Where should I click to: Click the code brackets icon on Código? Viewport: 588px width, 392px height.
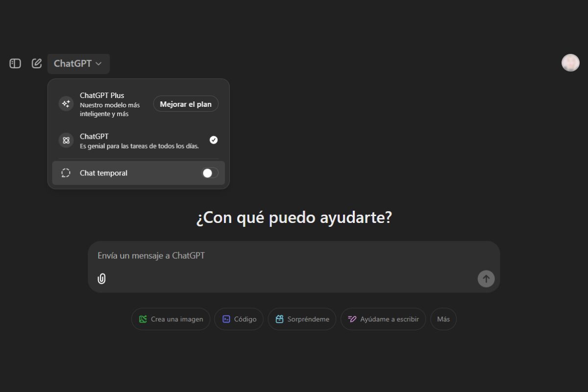pos(226,318)
